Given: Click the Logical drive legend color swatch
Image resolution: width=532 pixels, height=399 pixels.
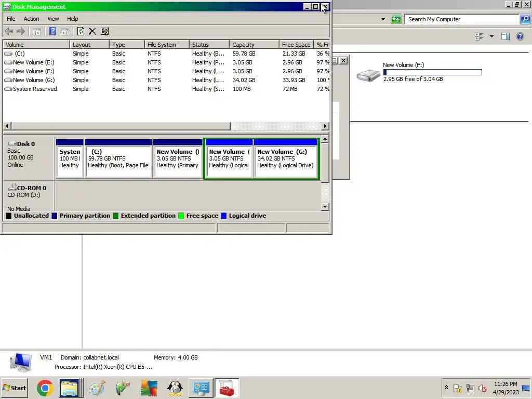Looking at the screenshot, I should (x=223, y=216).
